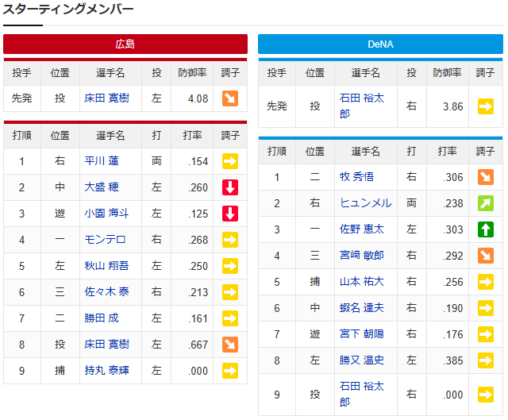This screenshot has height=420, width=508.
Task: Click the condition icon for 勝又 温史
Action: click(486, 360)
